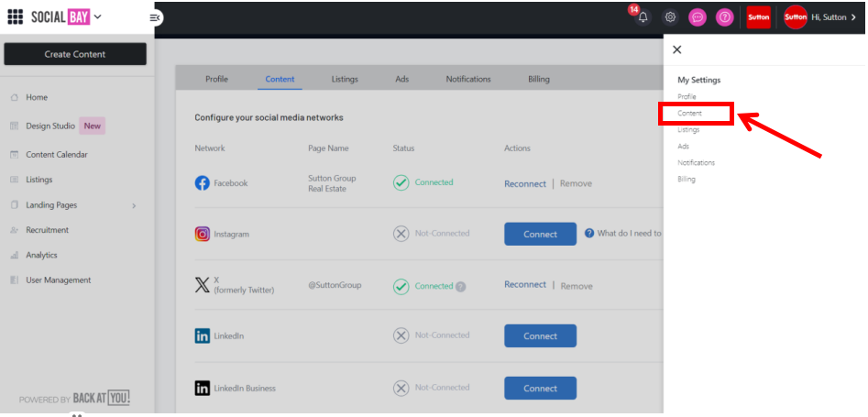Reconnect the X (formerly Twitter) account

click(x=525, y=285)
